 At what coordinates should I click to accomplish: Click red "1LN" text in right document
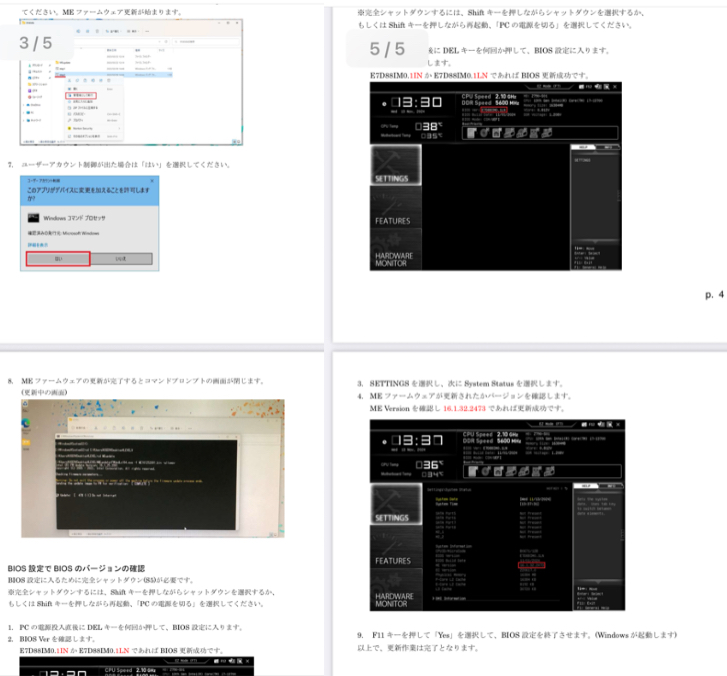coord(480,75)
